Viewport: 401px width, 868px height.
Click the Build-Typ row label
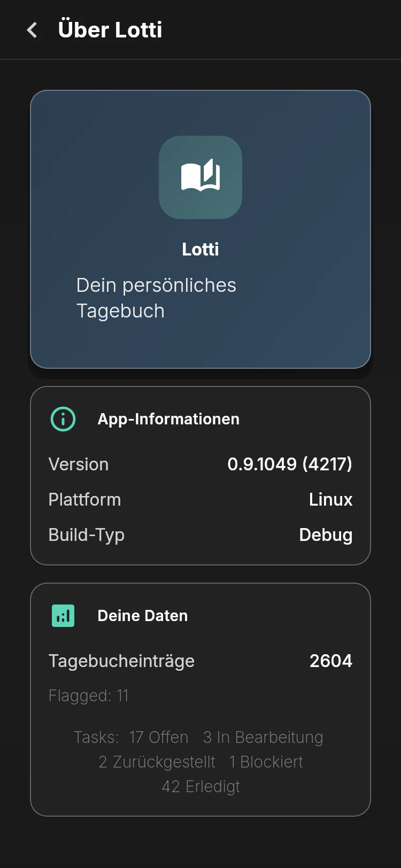(87, 535)
